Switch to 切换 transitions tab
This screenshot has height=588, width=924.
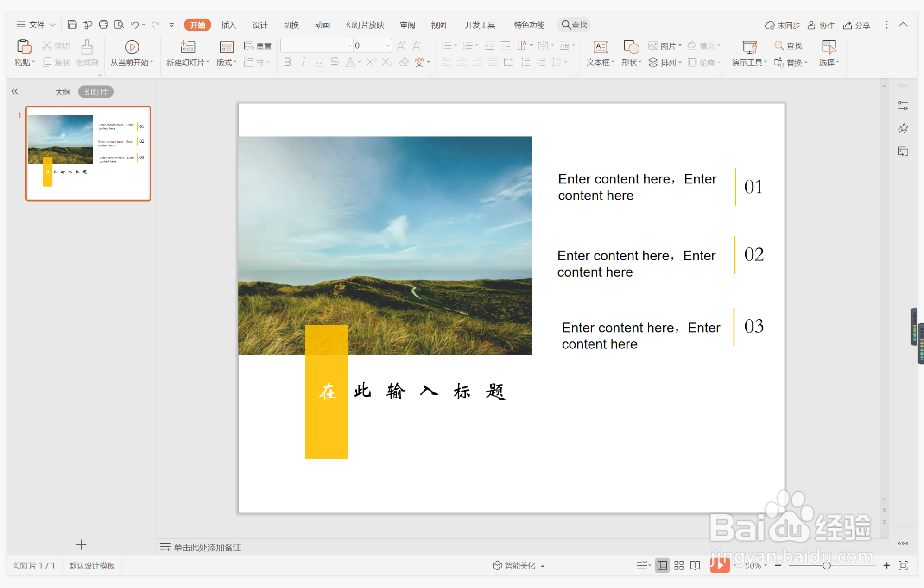[291, 25]
